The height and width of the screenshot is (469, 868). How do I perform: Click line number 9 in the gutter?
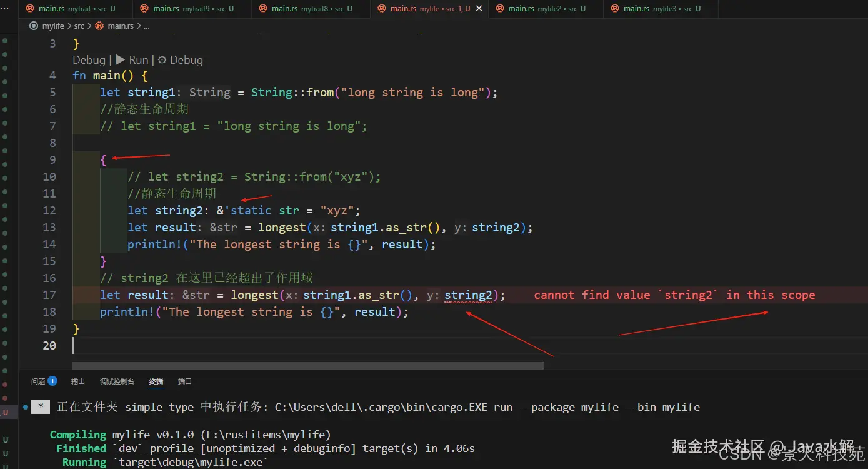52,160
